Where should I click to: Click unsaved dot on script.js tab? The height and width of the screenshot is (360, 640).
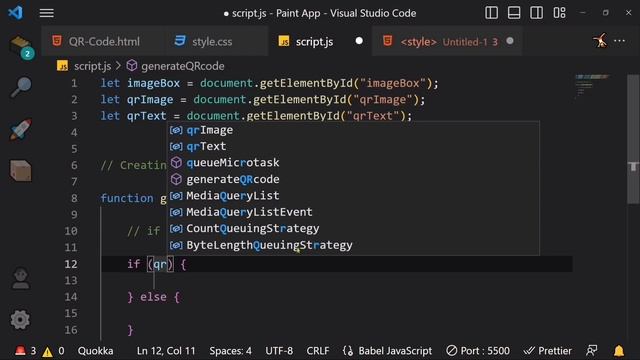tap(359, 41)
